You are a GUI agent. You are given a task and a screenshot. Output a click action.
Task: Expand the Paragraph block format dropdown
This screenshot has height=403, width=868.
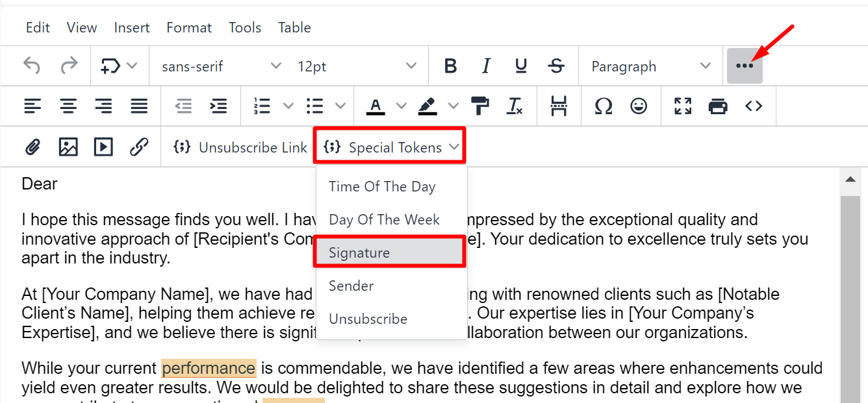tap(650, 66)
